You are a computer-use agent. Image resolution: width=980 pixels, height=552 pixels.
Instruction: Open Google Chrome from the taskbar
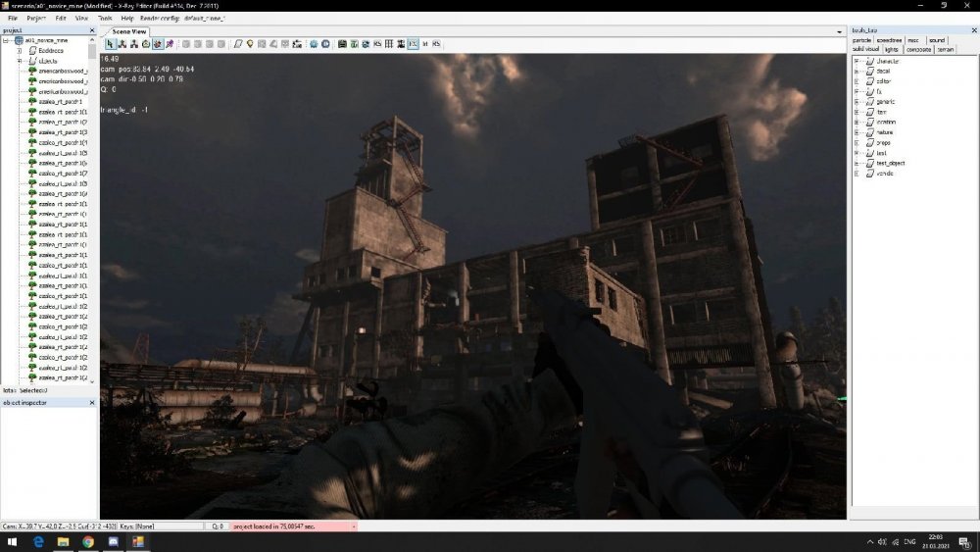(x=88, y=542)
